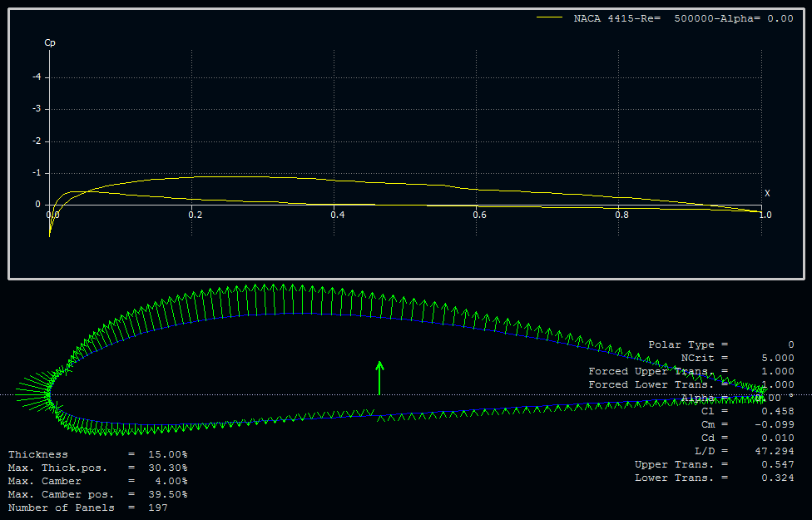Screen dimensions: 812x520
Task: Click the Forced Lower Trans. value 1.000
Action: pyautogui.click(x=778, y=384)
